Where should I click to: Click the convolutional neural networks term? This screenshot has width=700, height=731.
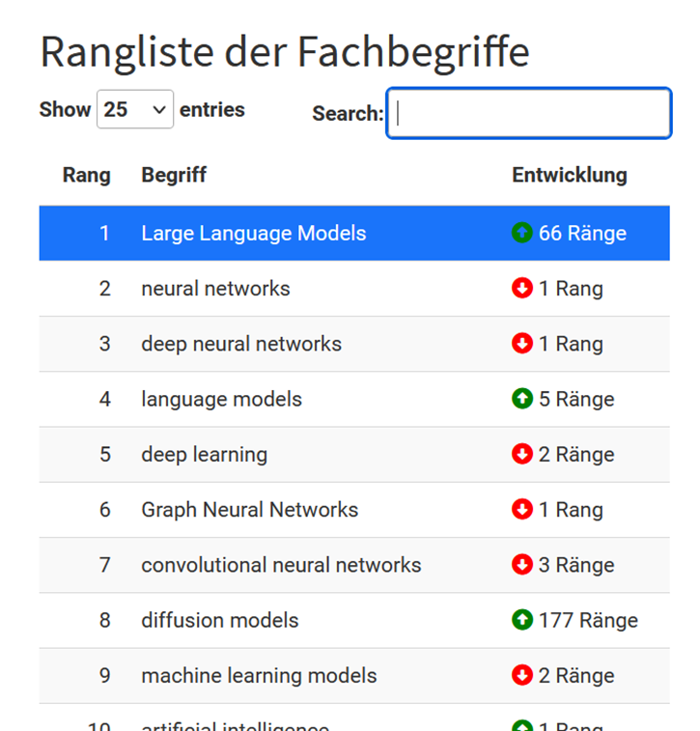pyautogui.click(x=281, y=565)
